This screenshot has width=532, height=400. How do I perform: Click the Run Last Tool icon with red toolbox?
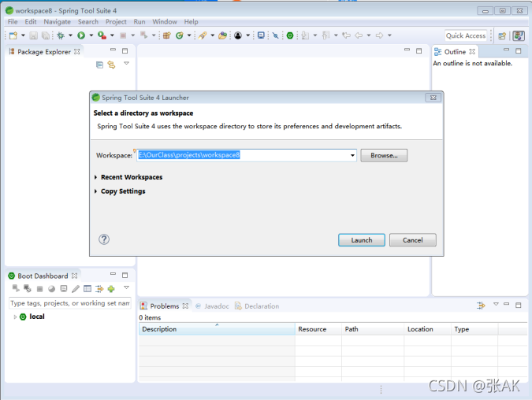102,35
